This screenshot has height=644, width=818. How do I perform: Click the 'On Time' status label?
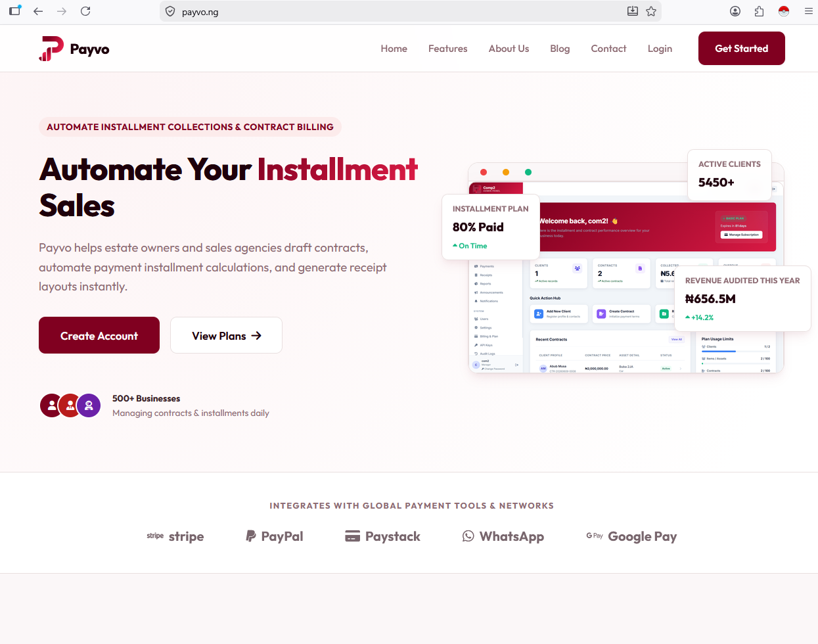pos(470,246)
